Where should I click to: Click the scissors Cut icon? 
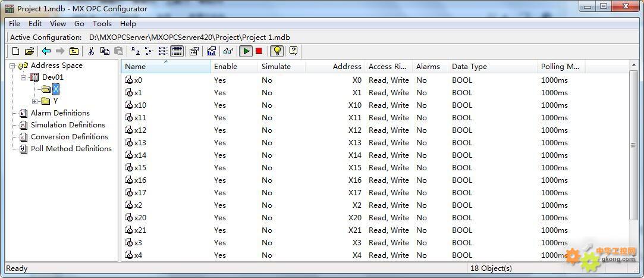click(x=91, y=51)
